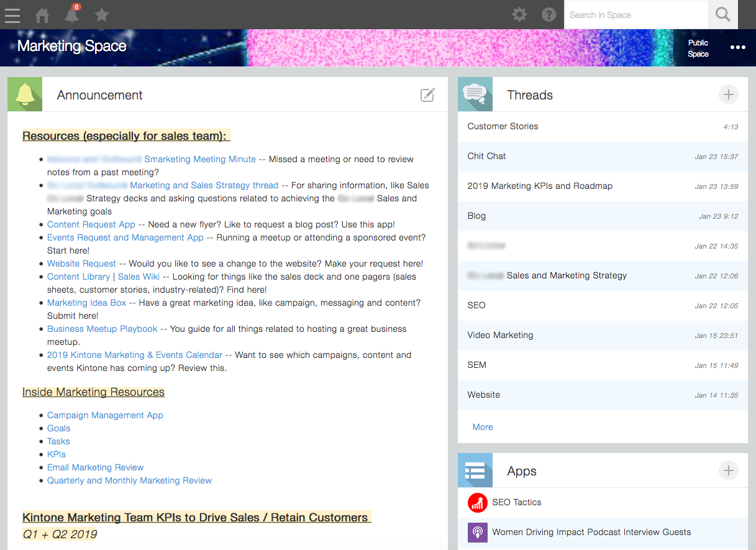Open the space options three-dot menu
756x550 pixels.
click(x=737, y=48)
